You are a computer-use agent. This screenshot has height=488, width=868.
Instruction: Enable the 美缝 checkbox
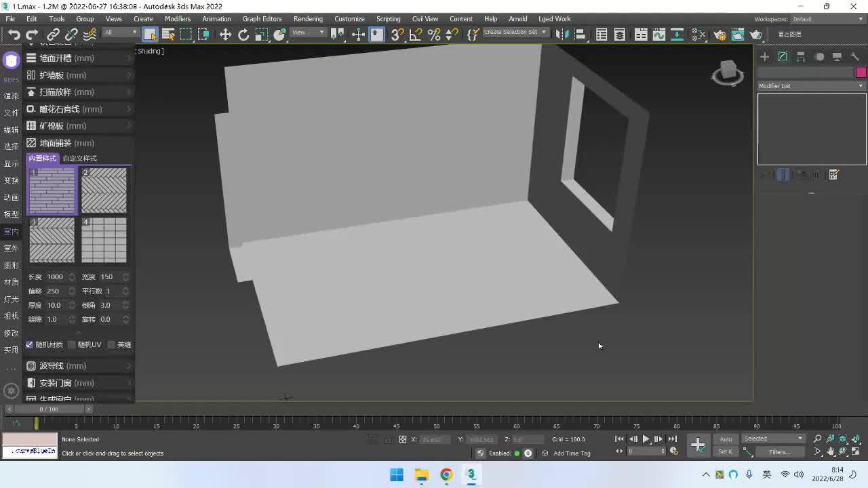coord(112,344)
